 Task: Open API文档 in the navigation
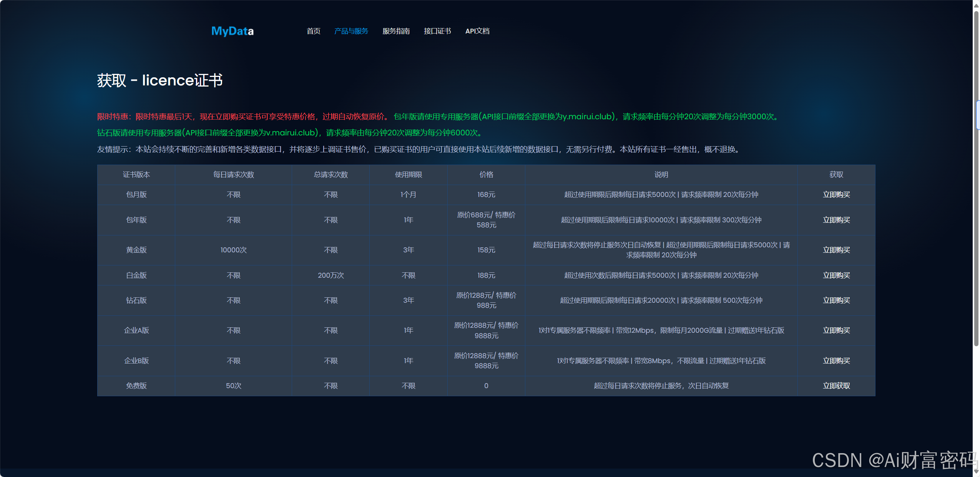[477, 31]
